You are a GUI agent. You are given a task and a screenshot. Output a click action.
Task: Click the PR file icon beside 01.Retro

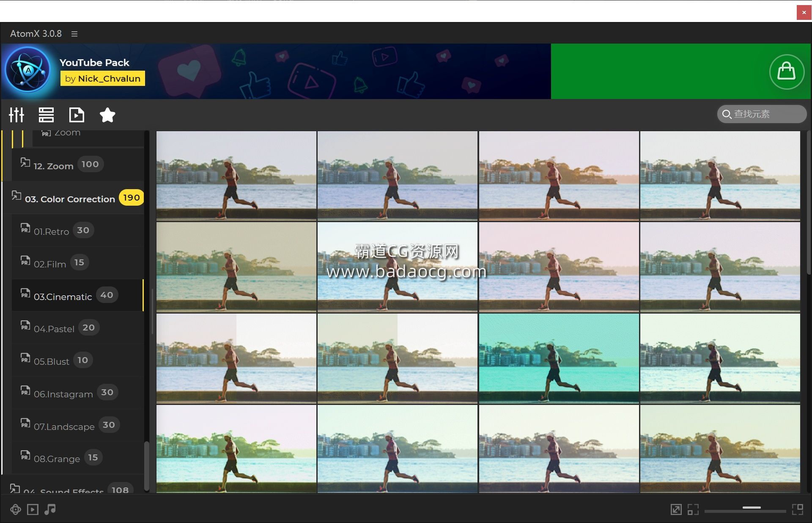pyautogui.click(x=25, y=228)
